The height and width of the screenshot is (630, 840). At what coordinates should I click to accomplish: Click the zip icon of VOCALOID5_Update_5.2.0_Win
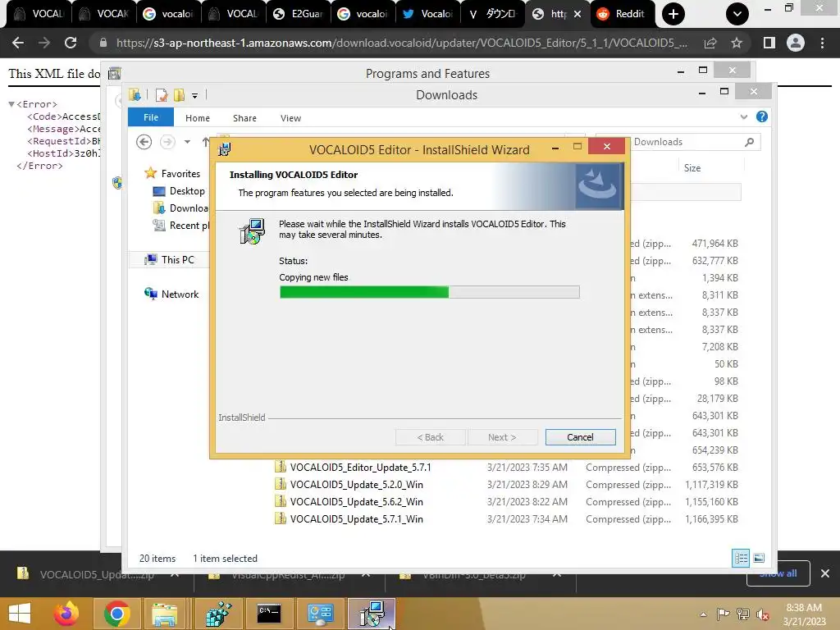tap(281, 484)
